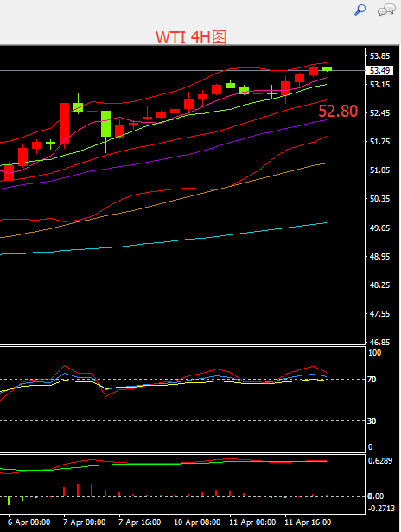This screenshot has width=401, height=532.
Task: Click the oscillator 30 level label
Action: (372, 421)
